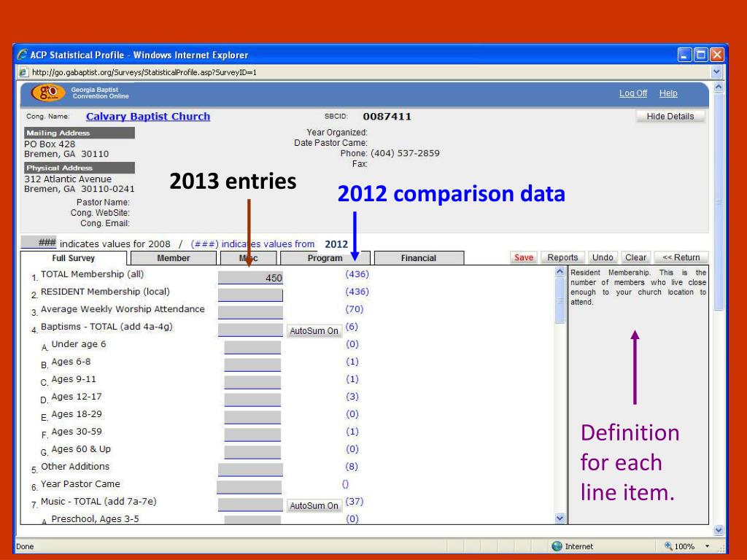The height and width of the screenshot is (560, 747).
Task: Click the << Return button
Action: (681, 257)
